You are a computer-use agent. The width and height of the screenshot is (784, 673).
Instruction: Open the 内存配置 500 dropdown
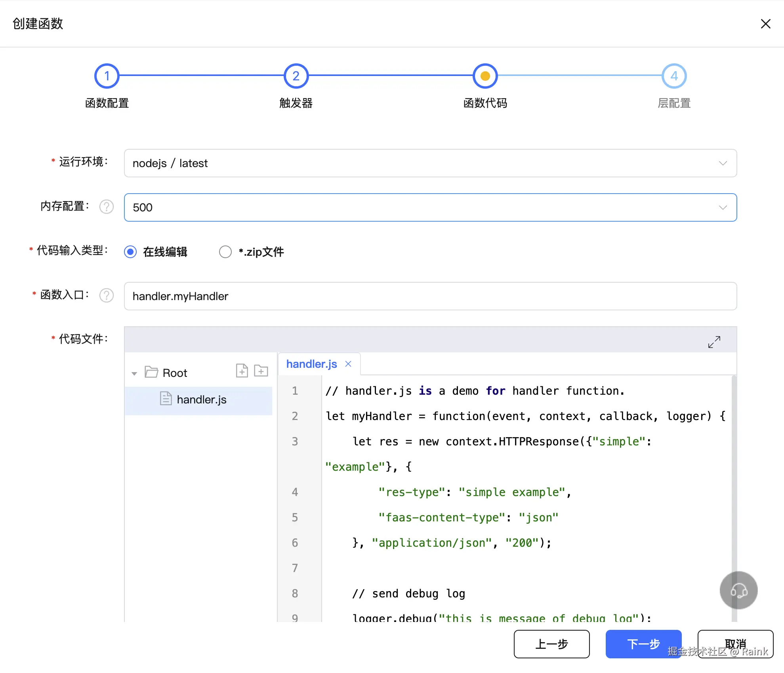coord(430,207)
